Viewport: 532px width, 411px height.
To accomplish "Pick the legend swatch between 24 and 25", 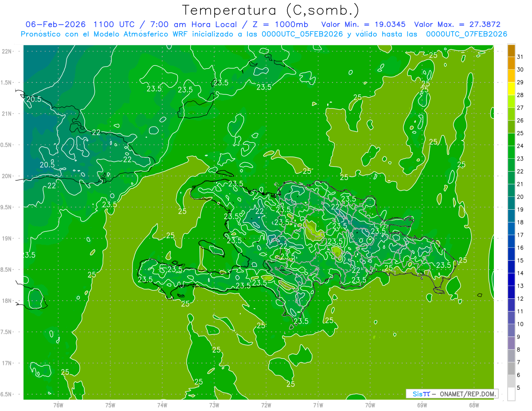I will (x=511, y=140).
